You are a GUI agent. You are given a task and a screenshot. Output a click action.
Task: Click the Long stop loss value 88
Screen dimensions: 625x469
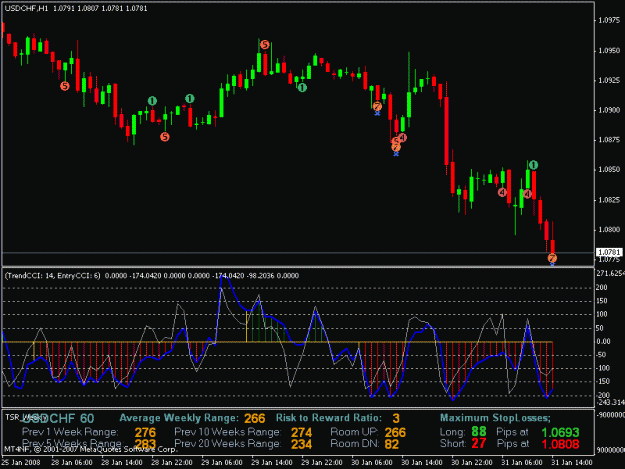click(479, 432)
